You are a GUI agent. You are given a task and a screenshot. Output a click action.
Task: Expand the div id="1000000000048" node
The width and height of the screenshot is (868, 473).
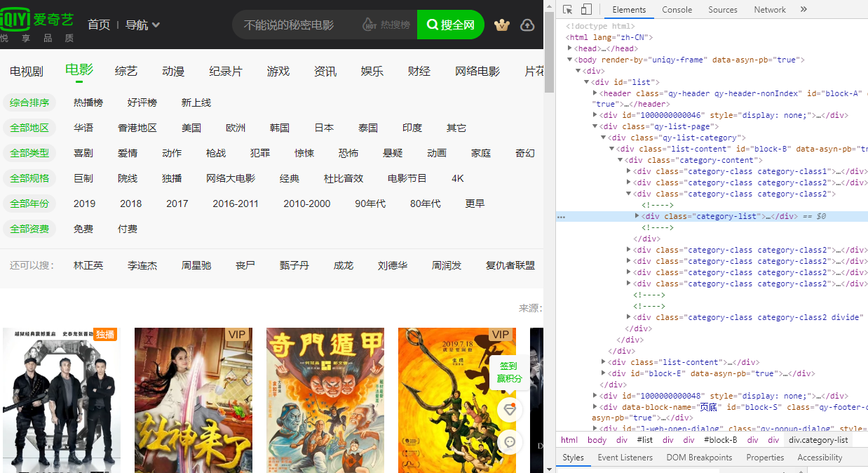(x=595, y=396)
